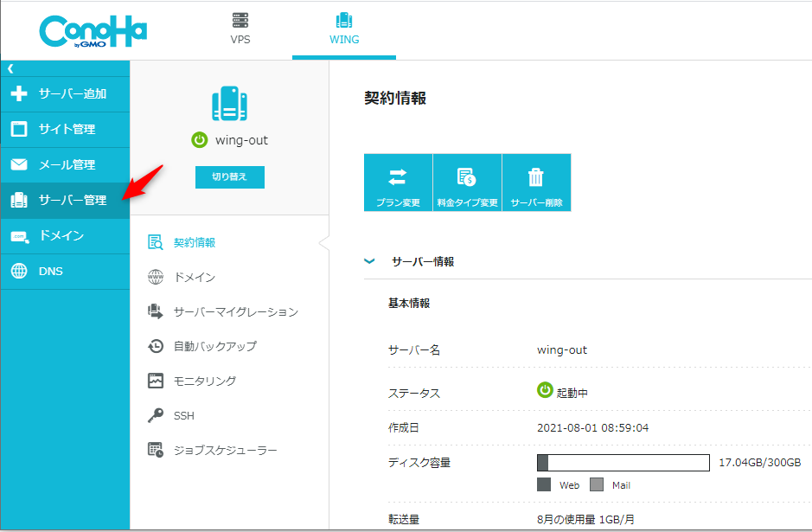This screenshot has width=812, height=532.
Task: Click the ConoHa logo
Action: click(93, 32)
